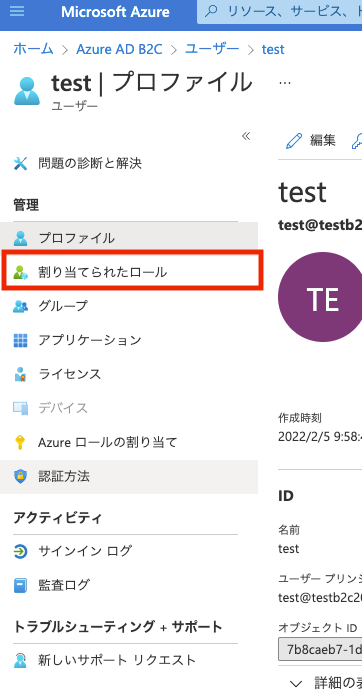
Task: Click the プロファイル person icon
Action: tap(20, 238)
